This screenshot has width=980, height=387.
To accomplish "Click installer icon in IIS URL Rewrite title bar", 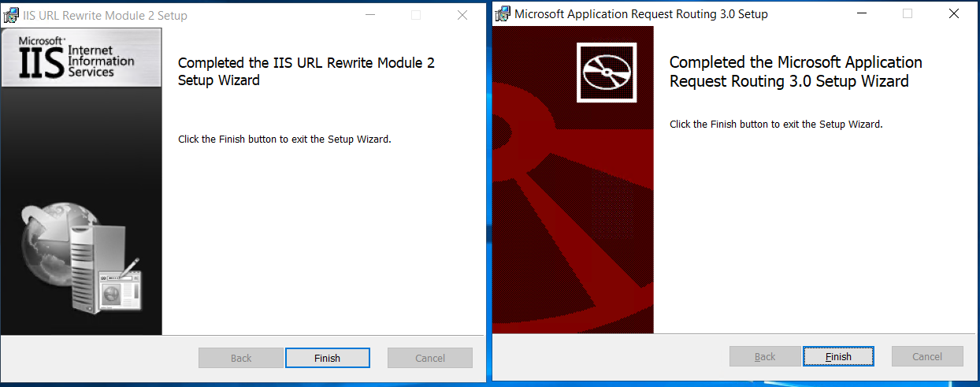I will coord(12,14).
